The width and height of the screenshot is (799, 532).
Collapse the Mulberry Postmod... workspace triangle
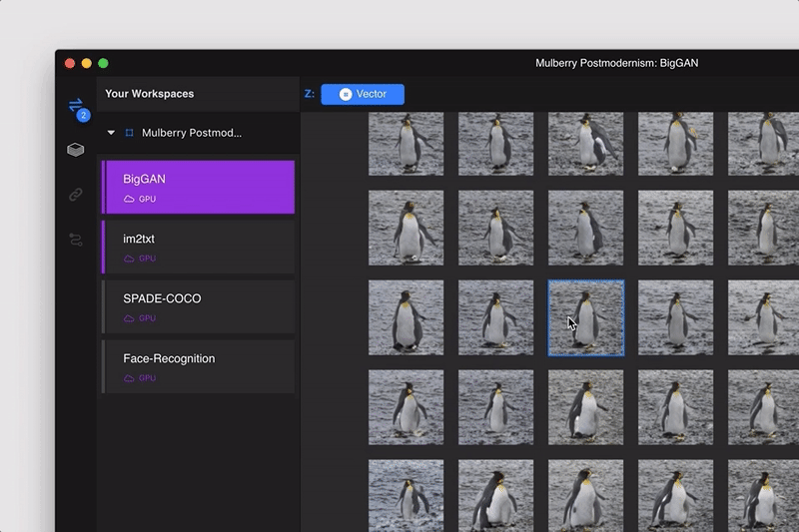pos(111,133)
